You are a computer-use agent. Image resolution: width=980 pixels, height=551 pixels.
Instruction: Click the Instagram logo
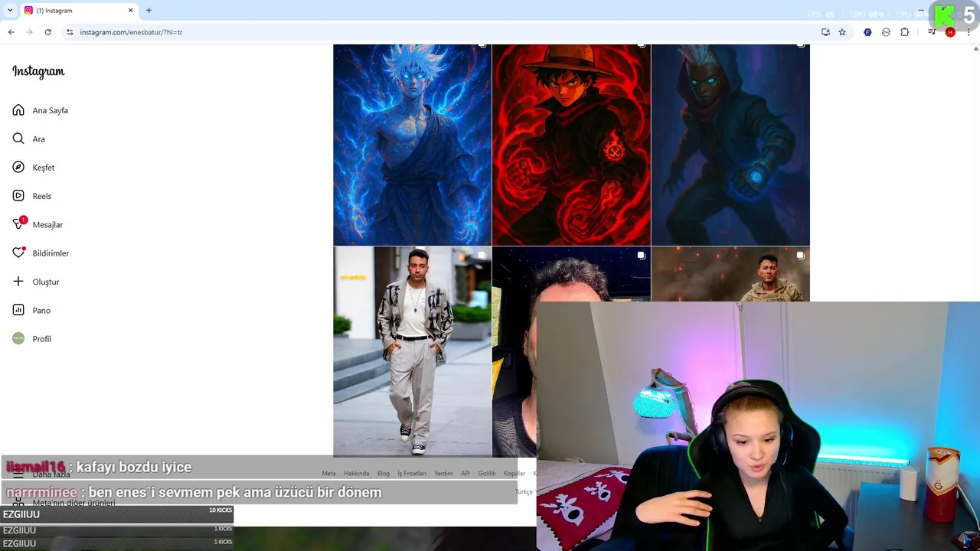pos(38,71)
